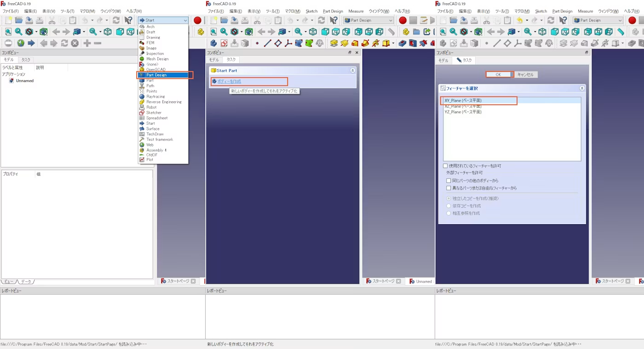The height and width of the screenshot is (349, 644).
Task: Click the New document icon in the left window
Action: [x=8, y=20]
